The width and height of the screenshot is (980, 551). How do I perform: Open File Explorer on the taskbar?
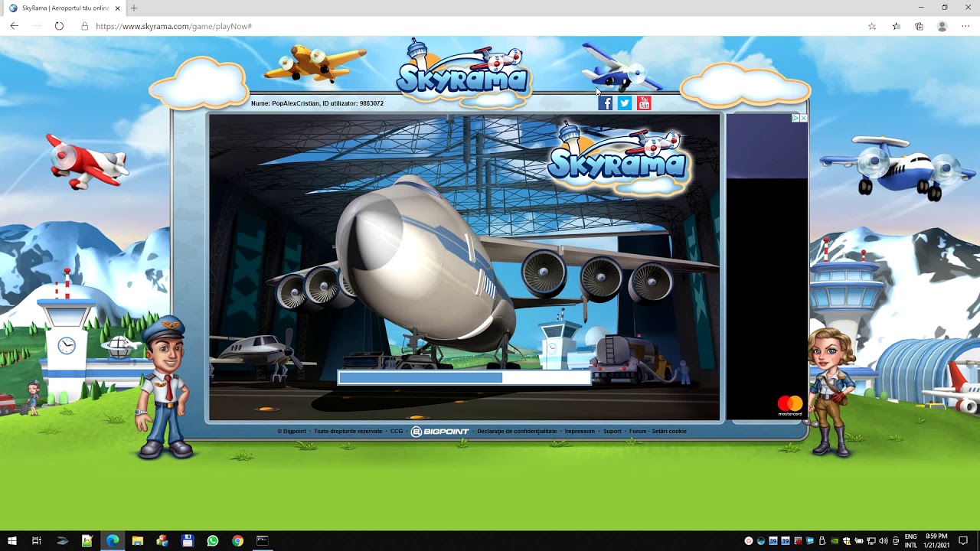coord(138,541)
